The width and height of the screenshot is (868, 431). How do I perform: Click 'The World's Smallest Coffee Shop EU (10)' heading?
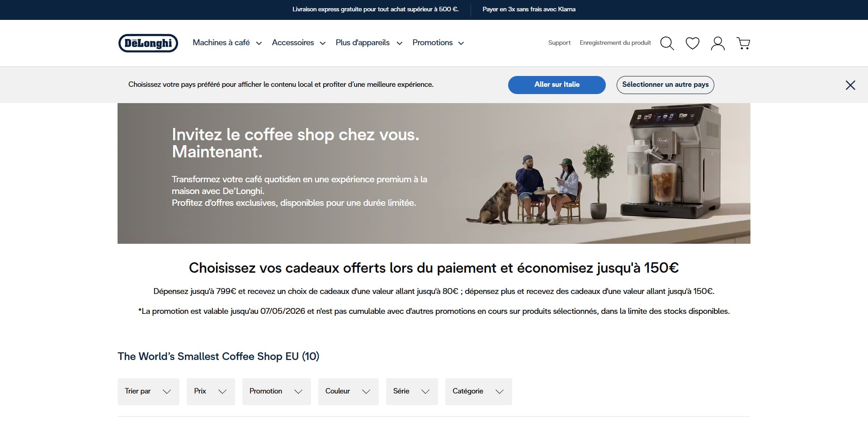[x=218, y=356]
